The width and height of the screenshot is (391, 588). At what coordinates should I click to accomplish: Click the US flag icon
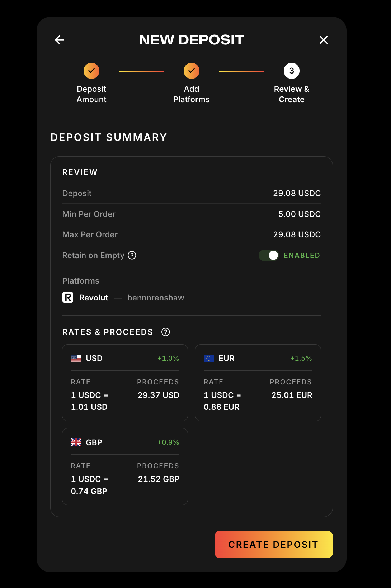tap(76, 358)
